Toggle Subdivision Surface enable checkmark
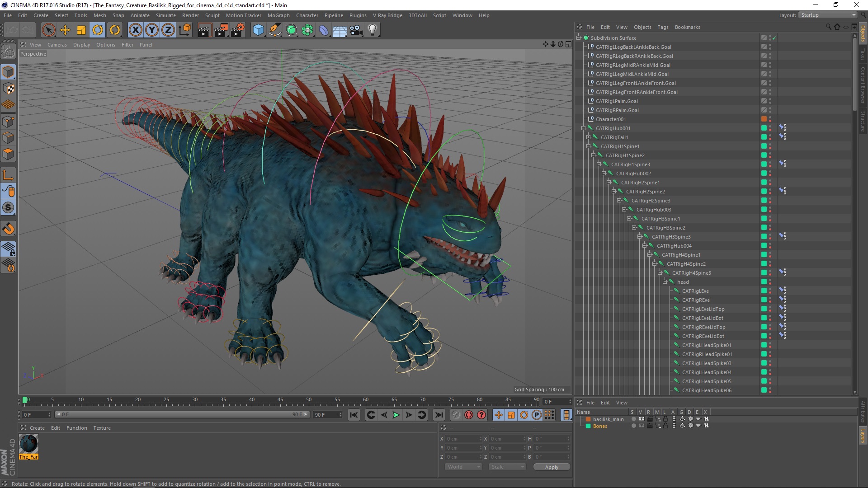868x488 pixels. pos(774,38)
